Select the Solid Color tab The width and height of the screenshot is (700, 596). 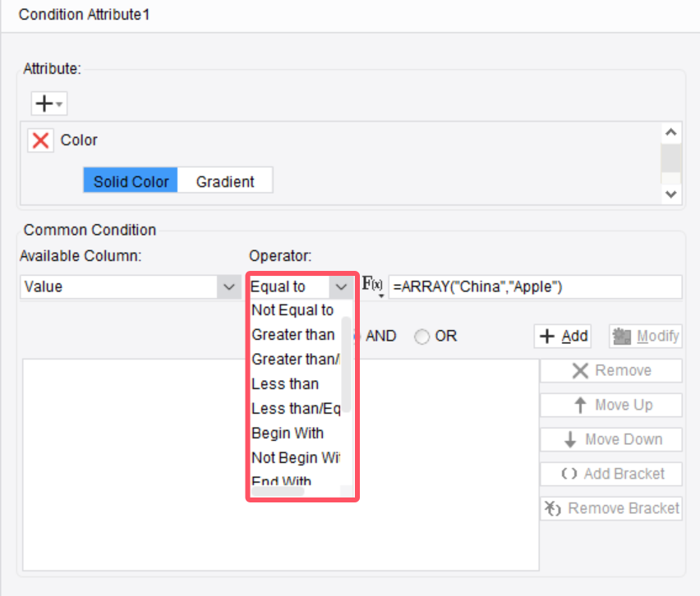click(x=131, y=181)
